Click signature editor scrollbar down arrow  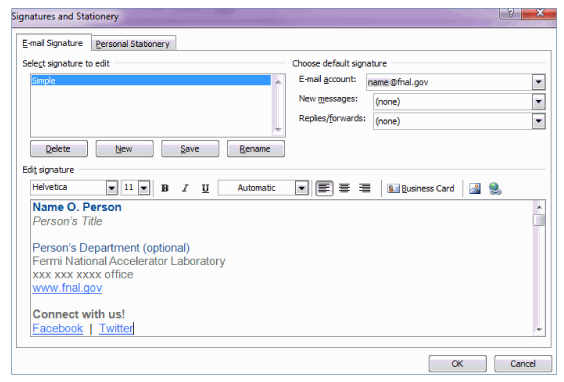539,329
